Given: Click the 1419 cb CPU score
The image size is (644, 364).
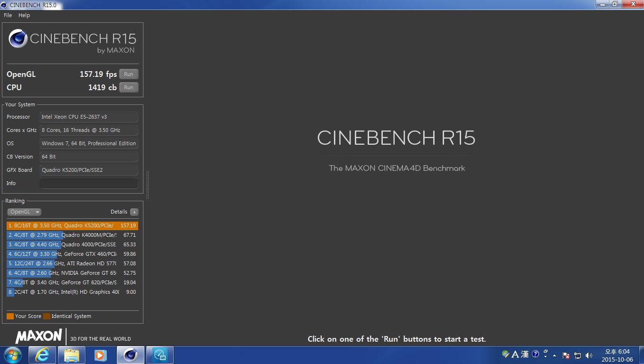Looking at the screenshot, I should pos(102,87).
